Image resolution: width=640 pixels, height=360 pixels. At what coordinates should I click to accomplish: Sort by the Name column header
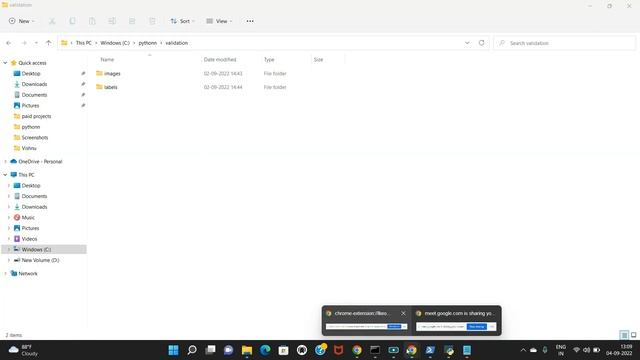click(107, 60)
